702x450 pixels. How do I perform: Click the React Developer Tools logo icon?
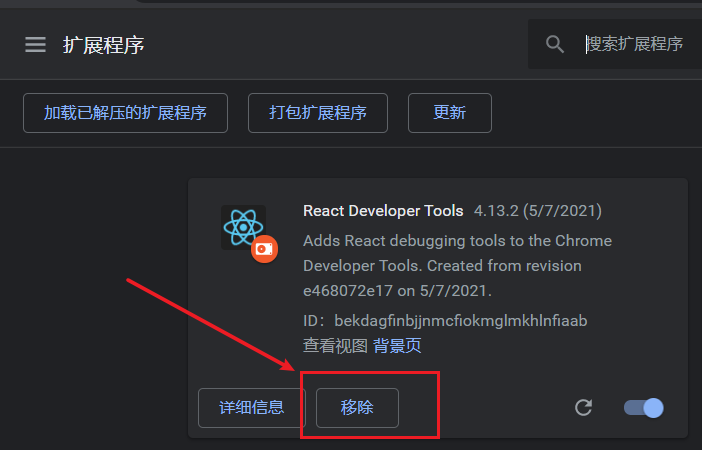click(243, 227)
